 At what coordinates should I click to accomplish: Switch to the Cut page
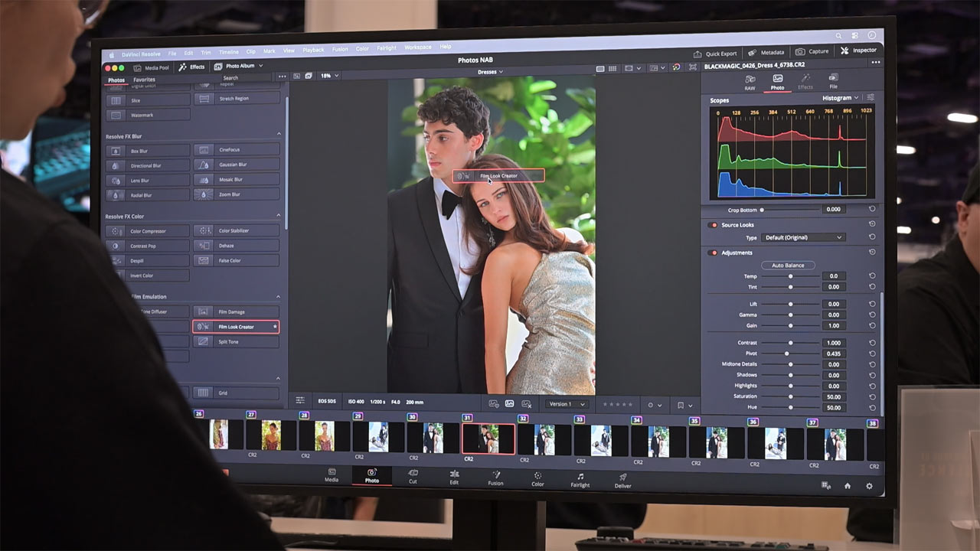(413, 477)
